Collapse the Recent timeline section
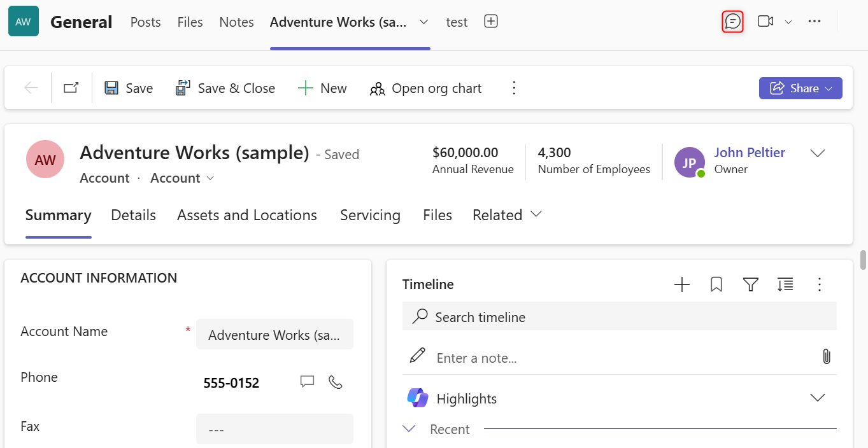The width and height of the screenshot is (868, 448). 409,429
